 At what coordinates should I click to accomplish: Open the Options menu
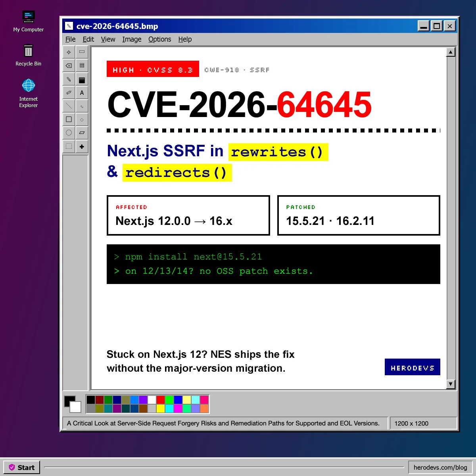click(x=160, y=39)
